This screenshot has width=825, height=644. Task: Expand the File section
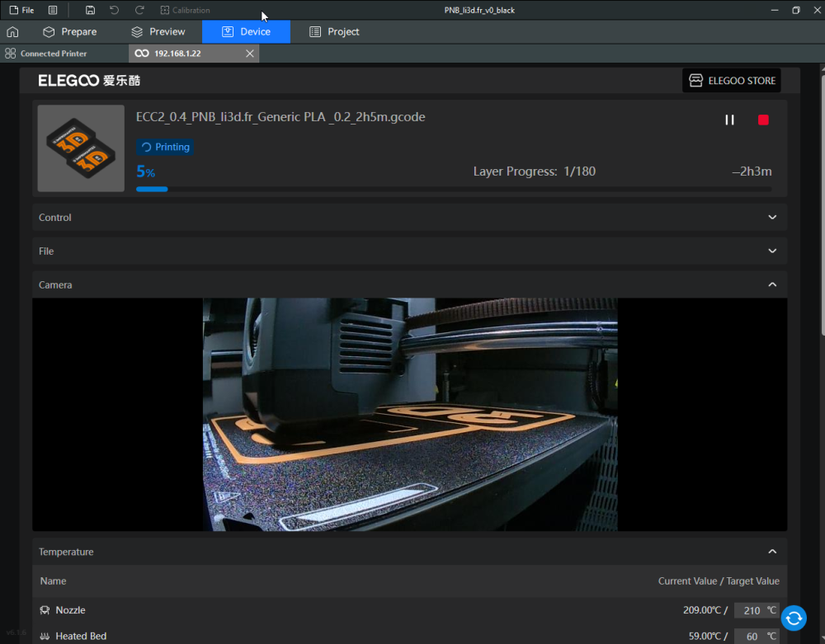pyautogui.click(x=772, y=251)
